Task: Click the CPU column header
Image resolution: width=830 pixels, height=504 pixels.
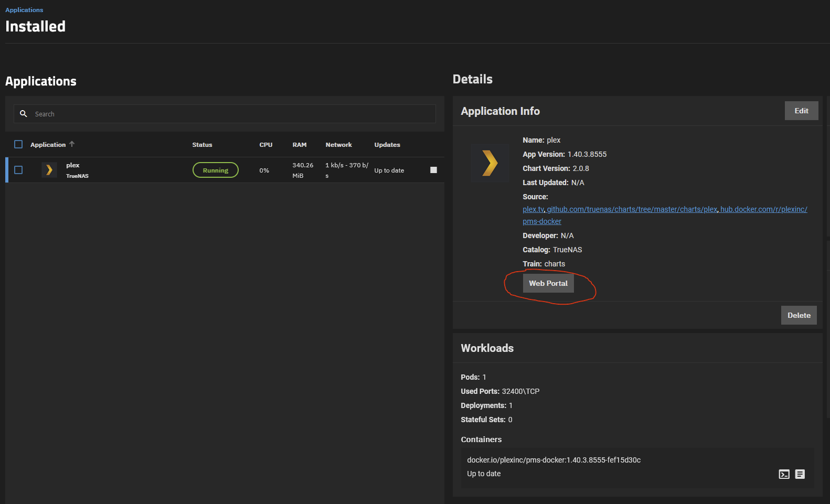Action: [x=266, y=145]
